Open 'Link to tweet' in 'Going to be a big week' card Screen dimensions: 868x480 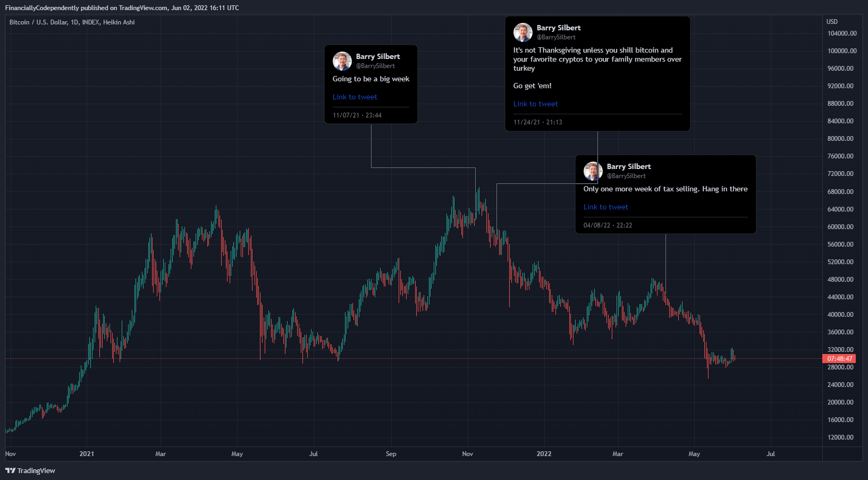coord(355,97)
